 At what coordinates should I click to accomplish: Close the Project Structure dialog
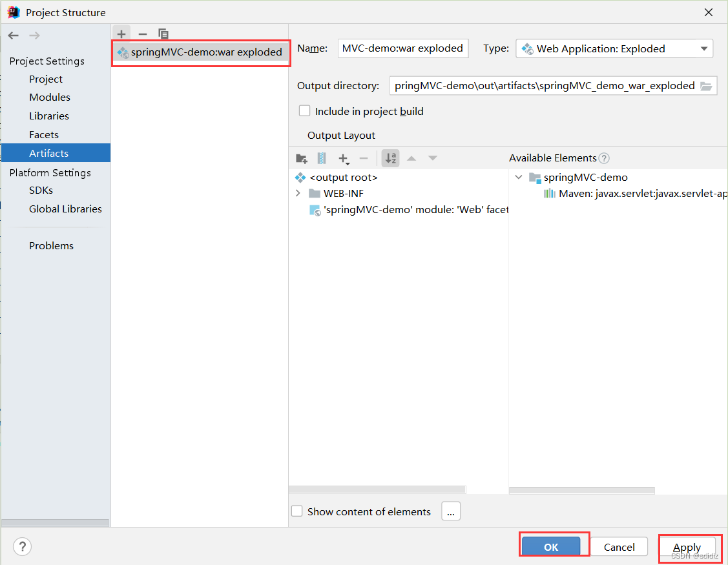(x=708, y=12)
